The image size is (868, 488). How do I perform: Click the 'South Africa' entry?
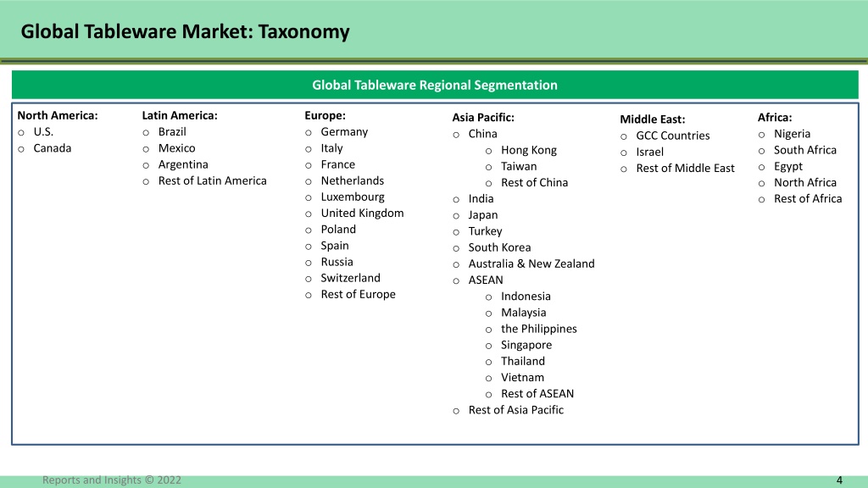click(x=805, y=150)
